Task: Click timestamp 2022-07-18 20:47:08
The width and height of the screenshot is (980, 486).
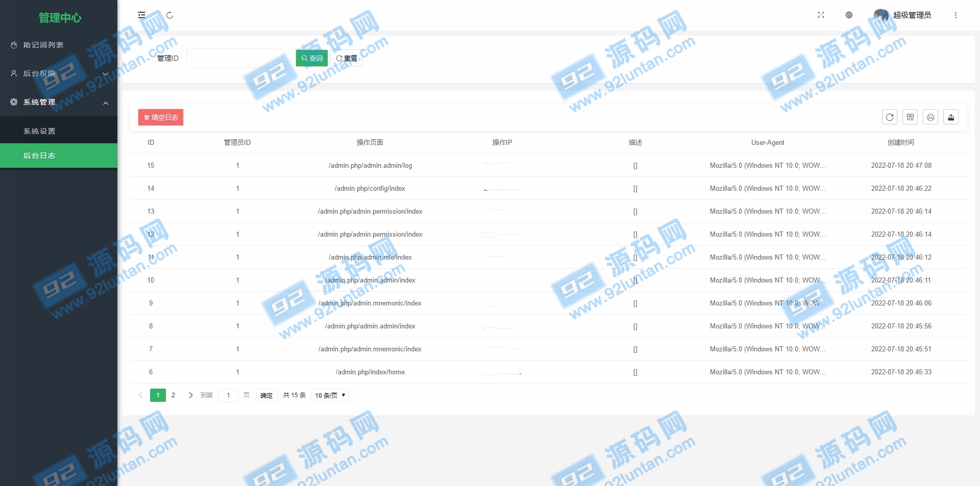Action: (x=901, y=165)
